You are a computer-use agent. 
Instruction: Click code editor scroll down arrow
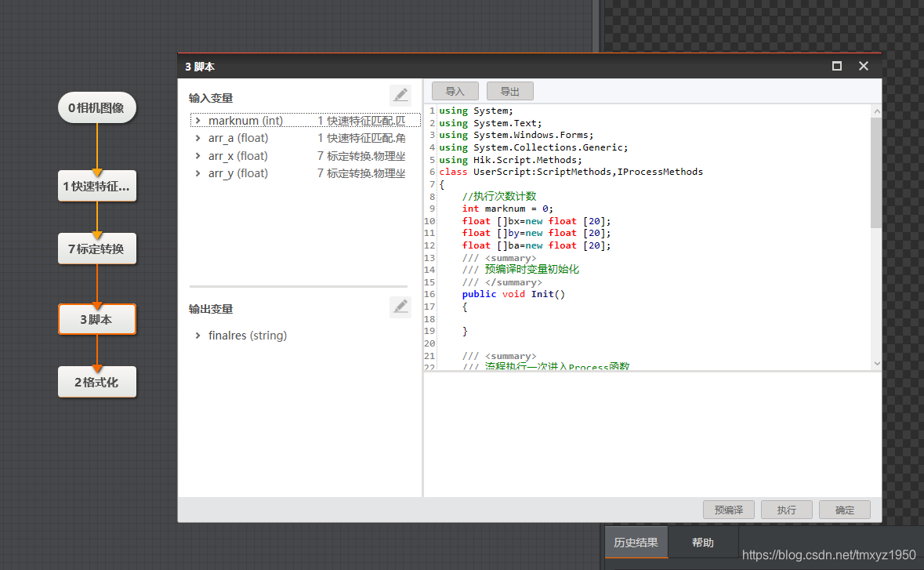pyautogui.click(x=877, y=364)
